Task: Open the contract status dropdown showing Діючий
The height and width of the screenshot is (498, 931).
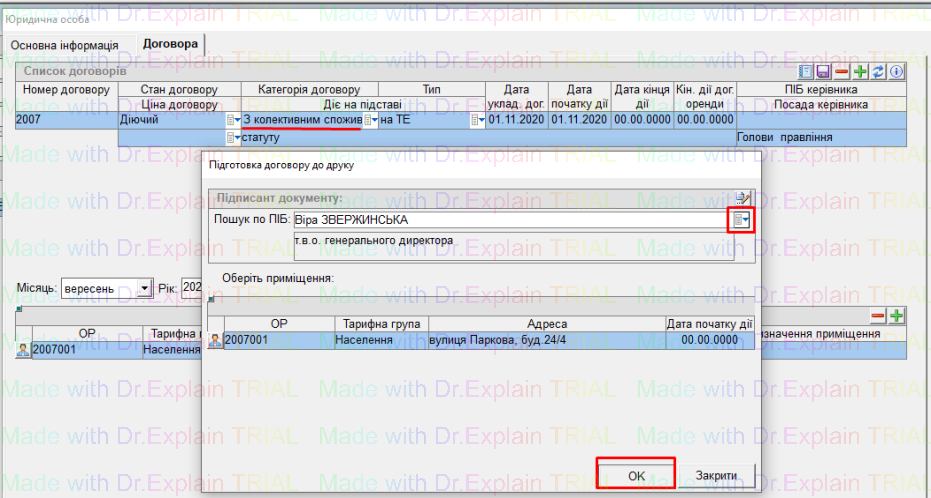Action: tap(234, 120)
